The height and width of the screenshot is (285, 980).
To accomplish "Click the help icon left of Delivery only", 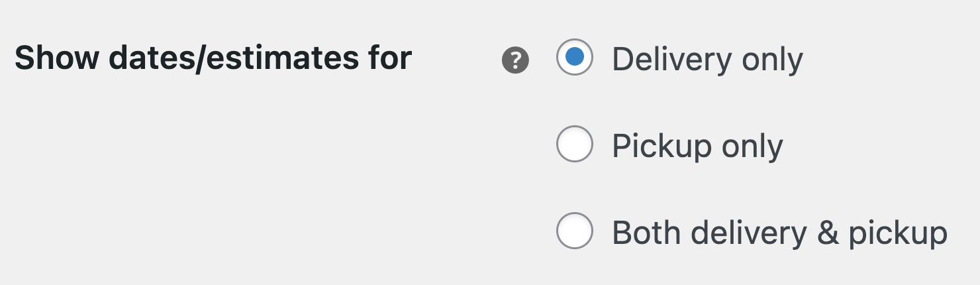I will pos(515,60).
